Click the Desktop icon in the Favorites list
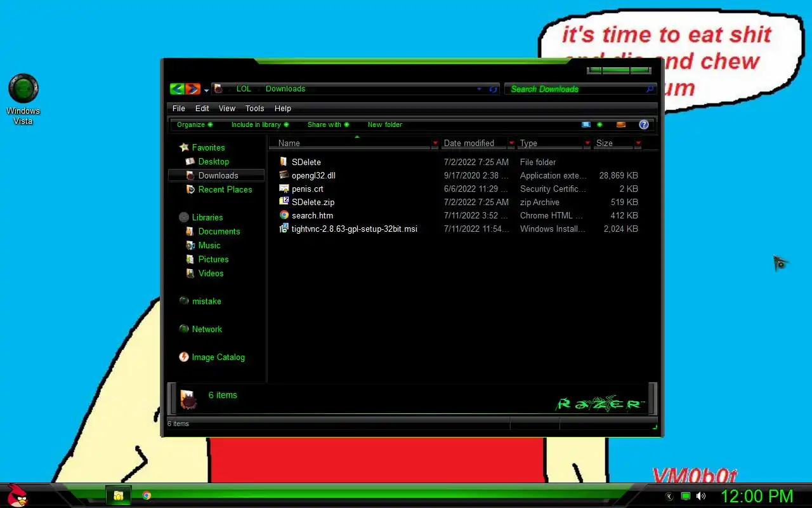 190,161
